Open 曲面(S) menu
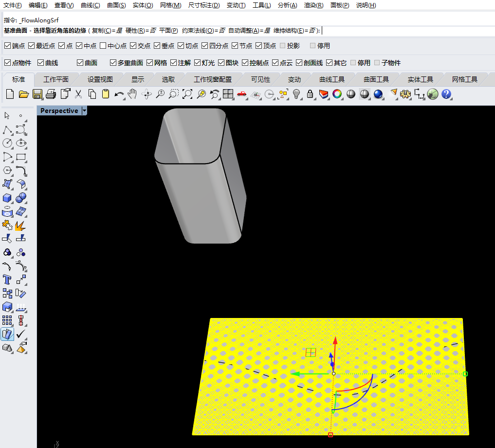495x448 pixels. [x=116, y=5]
